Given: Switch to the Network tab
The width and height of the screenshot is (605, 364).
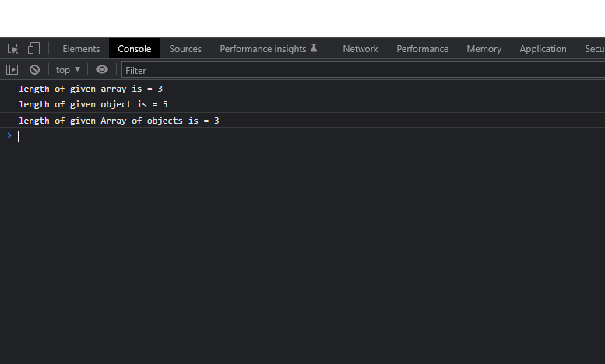Looking at the screenshot, I should pyautogui.click(x=361, y=49).
